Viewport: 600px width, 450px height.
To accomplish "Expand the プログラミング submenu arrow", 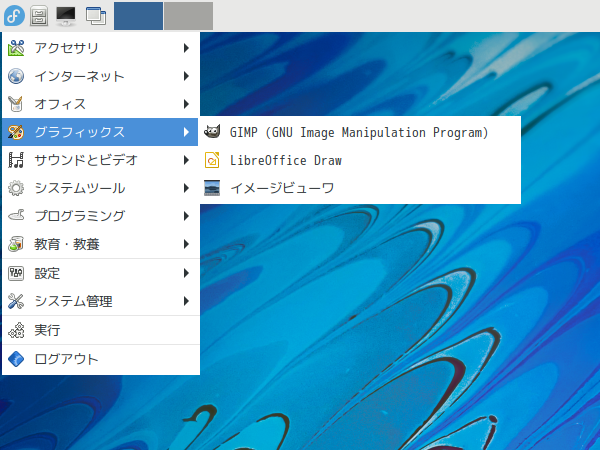I will 186,216.
